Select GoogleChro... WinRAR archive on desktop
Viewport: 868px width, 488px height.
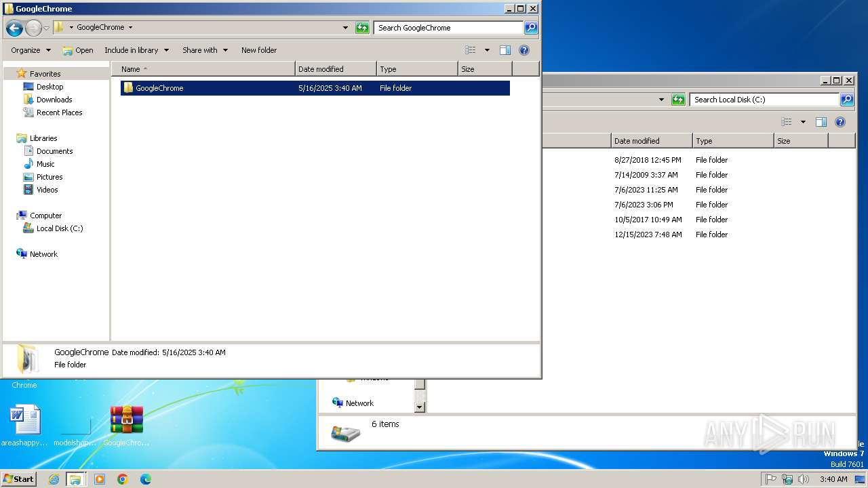click(127, 426)
